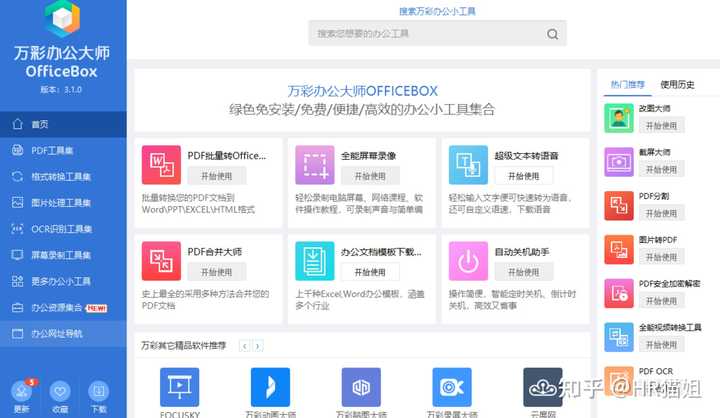
Task: Start using 全能视频转换工具
Action: [661, 345]
